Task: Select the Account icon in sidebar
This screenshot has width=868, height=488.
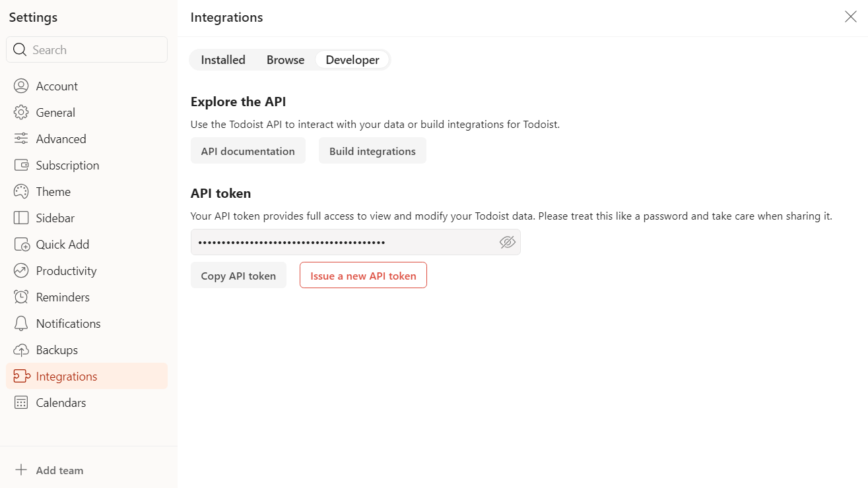Action: [20, 86]
